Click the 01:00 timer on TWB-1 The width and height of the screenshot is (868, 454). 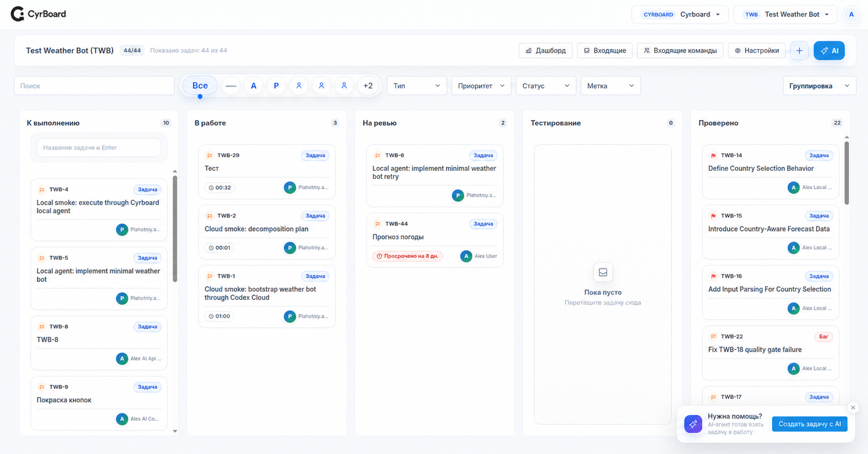[220, 316]
